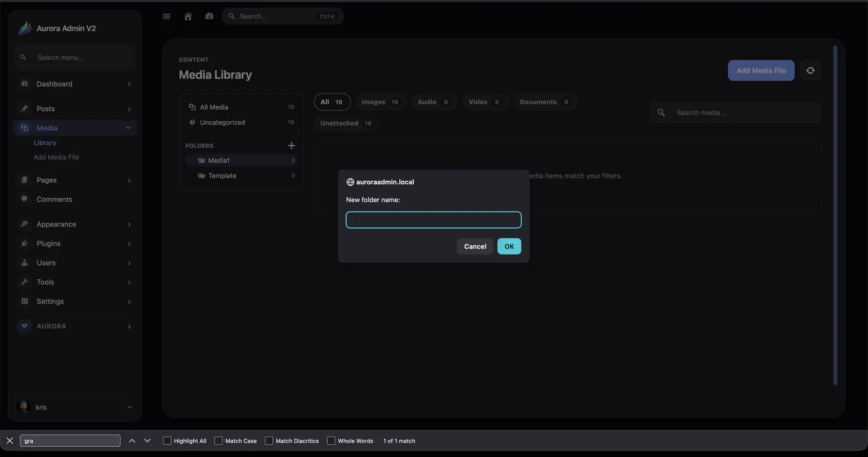Click OK in the folder name dialog

point(509,246)
